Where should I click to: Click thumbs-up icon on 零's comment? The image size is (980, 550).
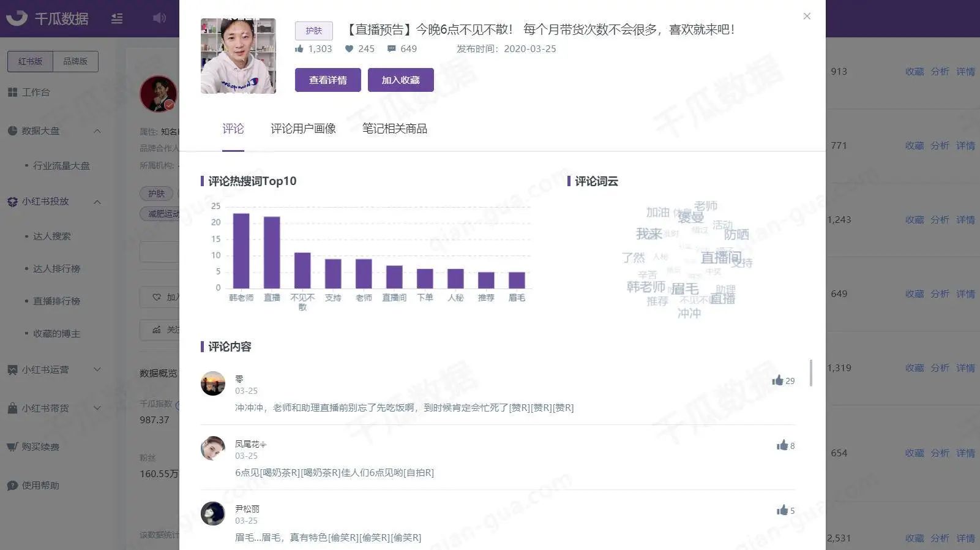[x=777, y=380]
